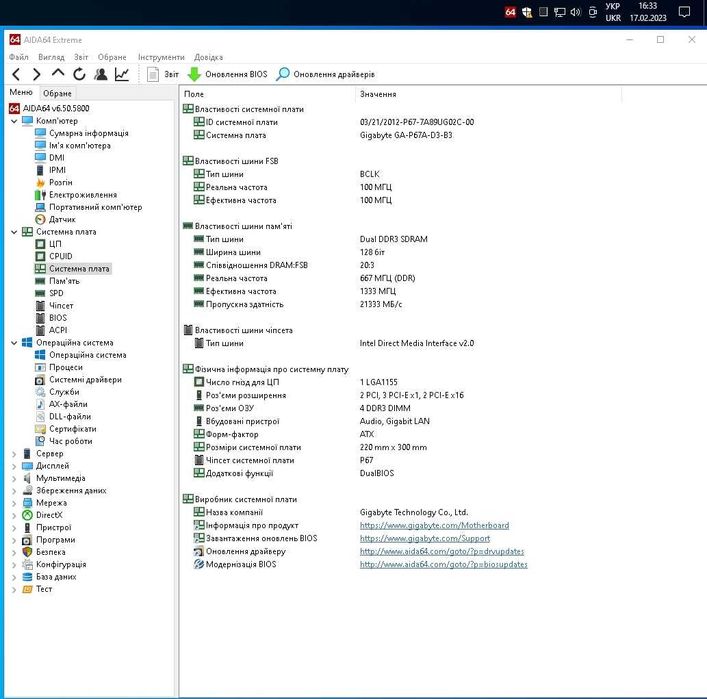Collapse the Операційна система parent node
This screenshot has height=699, width=707.
[x=14, y=343]
